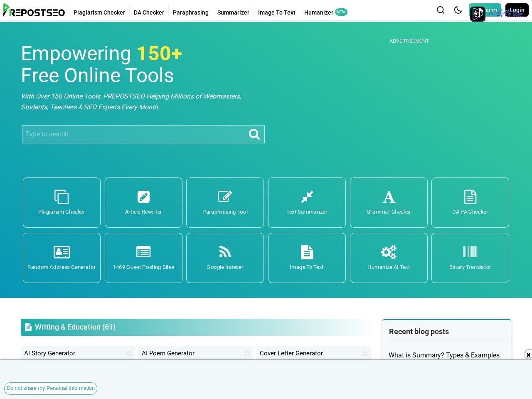Image resolution: width=532 pixels, height=399 pixels.
Task: Toggle dark mode with moon icon
Action: [x=458, y=10]
